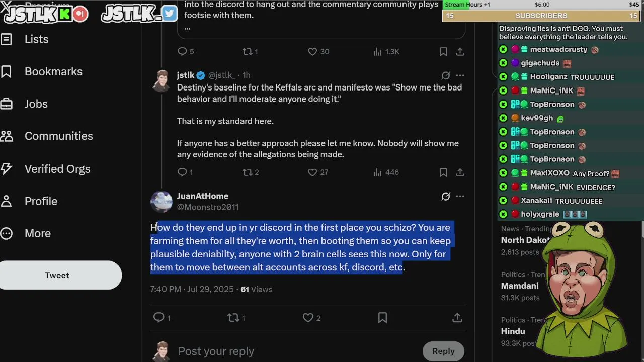
Task: Like JuanAtHome's tweet with heart icon
Action: pyautogui.click(x=308, y=318)
